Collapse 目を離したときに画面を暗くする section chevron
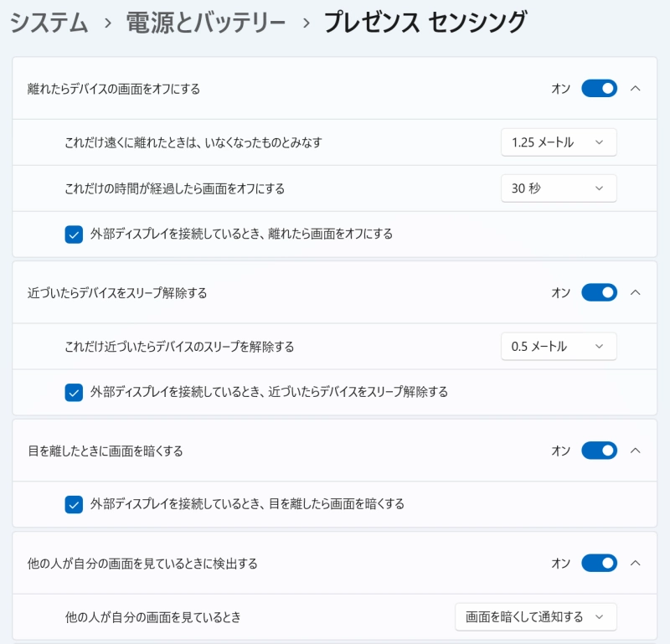The image size is (670, 644). tap(636, 451)
